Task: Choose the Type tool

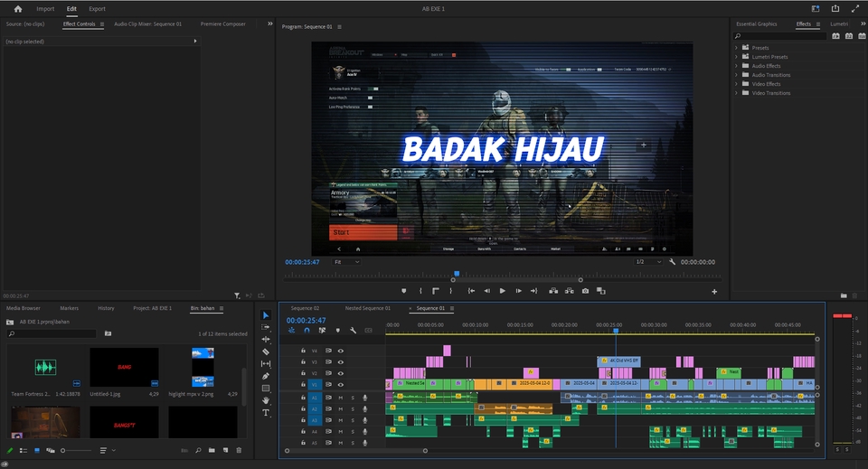Action: pos(266,412)
